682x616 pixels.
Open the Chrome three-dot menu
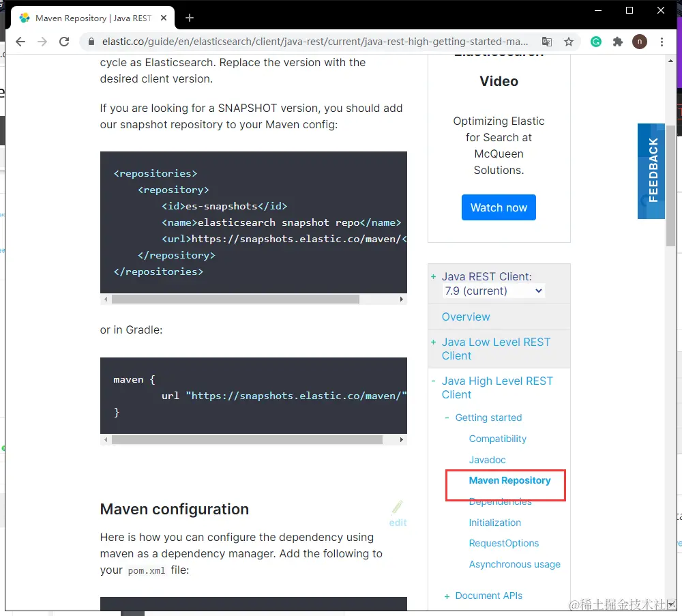point(662,42)
